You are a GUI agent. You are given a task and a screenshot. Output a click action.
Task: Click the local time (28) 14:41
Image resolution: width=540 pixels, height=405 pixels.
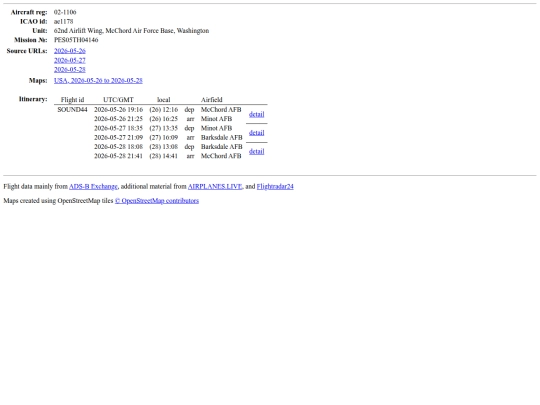click(x=164, y=156)
